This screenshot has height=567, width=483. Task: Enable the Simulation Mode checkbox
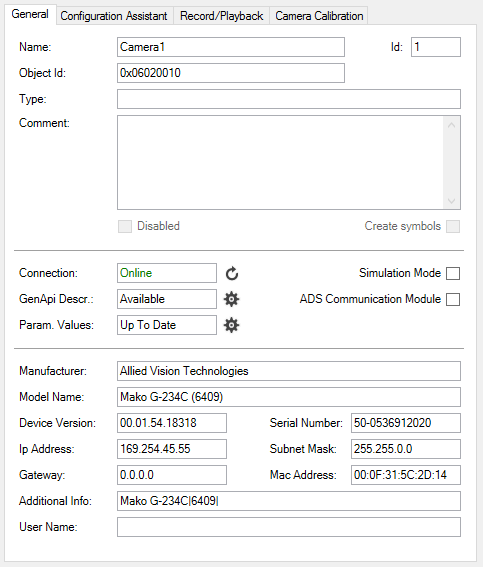point(453,273)
